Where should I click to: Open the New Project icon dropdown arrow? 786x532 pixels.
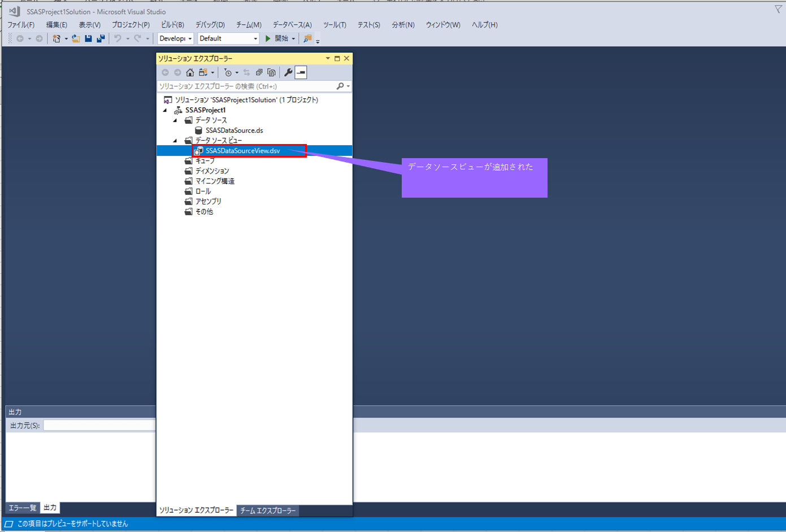[66, 38]
